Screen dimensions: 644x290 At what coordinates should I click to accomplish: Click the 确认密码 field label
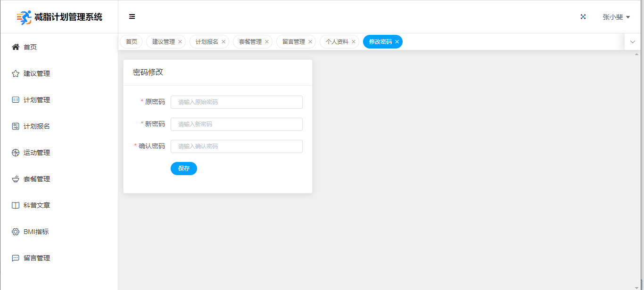(152, 146)
